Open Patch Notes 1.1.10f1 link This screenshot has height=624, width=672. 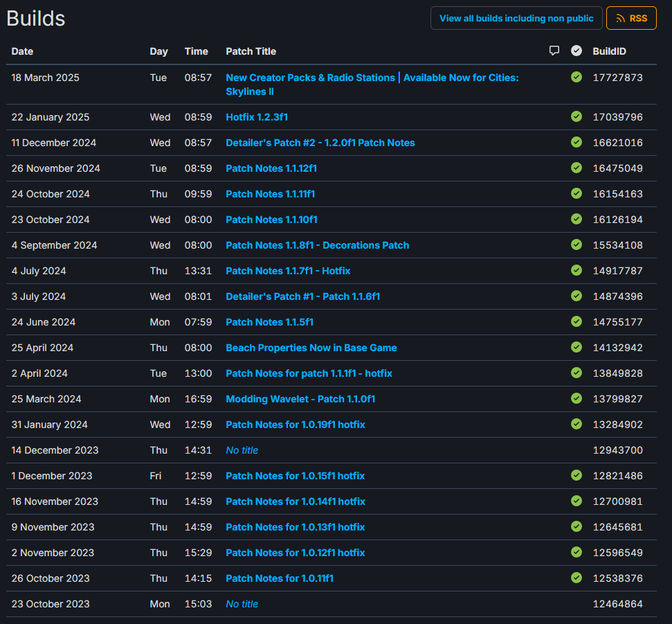pyautogui.click(x=272, y=220)
